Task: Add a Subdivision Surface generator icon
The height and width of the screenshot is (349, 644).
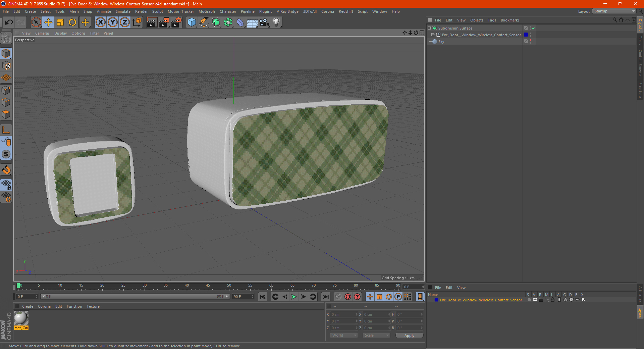Action: 216,22
